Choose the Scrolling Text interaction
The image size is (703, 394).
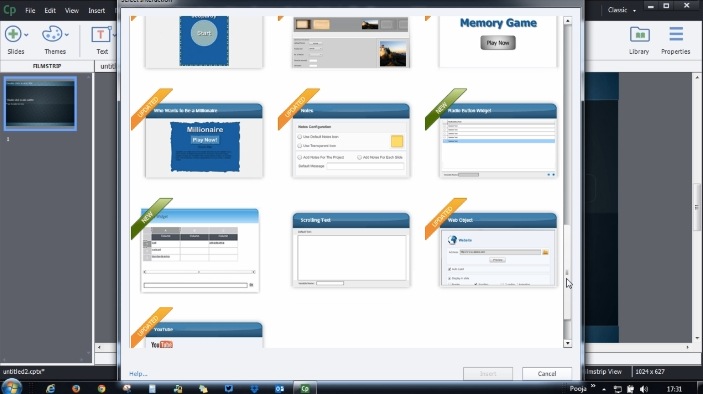tap(351, 250)
